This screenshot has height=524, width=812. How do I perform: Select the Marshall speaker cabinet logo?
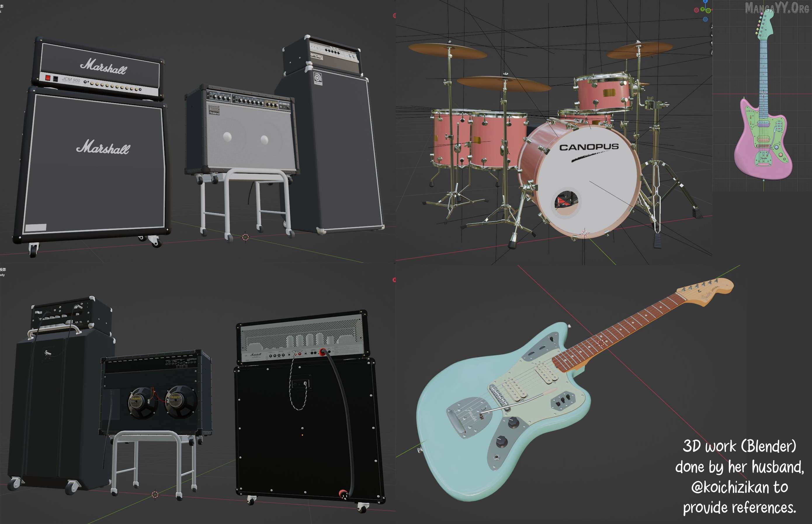[103, 148]
